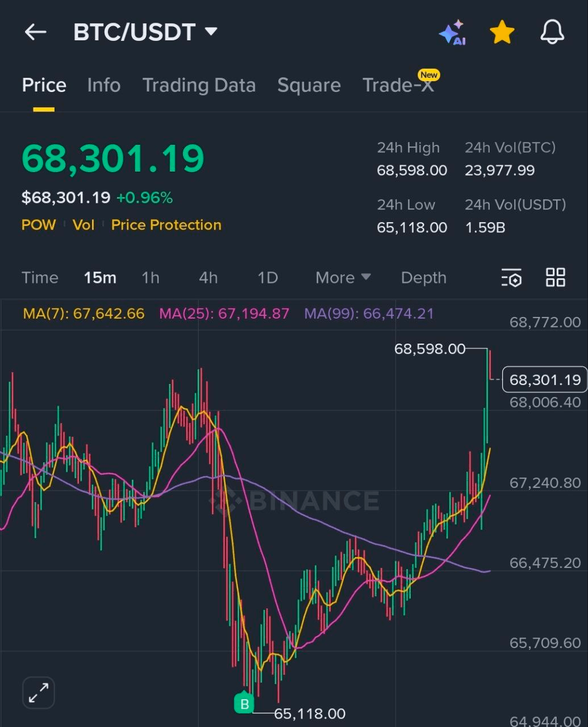Open the Trade-X tab
Image resolution: width=588 pixels, height=727 pixels.
pos(398,85)
